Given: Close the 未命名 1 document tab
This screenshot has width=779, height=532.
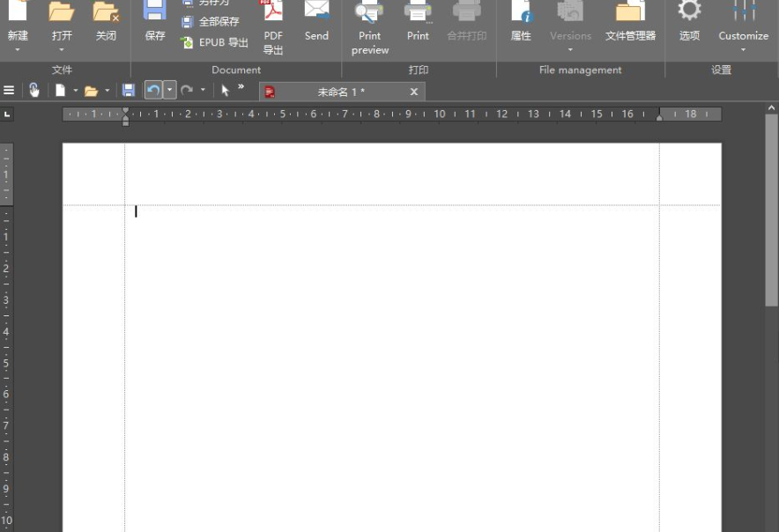Looking at the screenshot, I should pos(414,92).
